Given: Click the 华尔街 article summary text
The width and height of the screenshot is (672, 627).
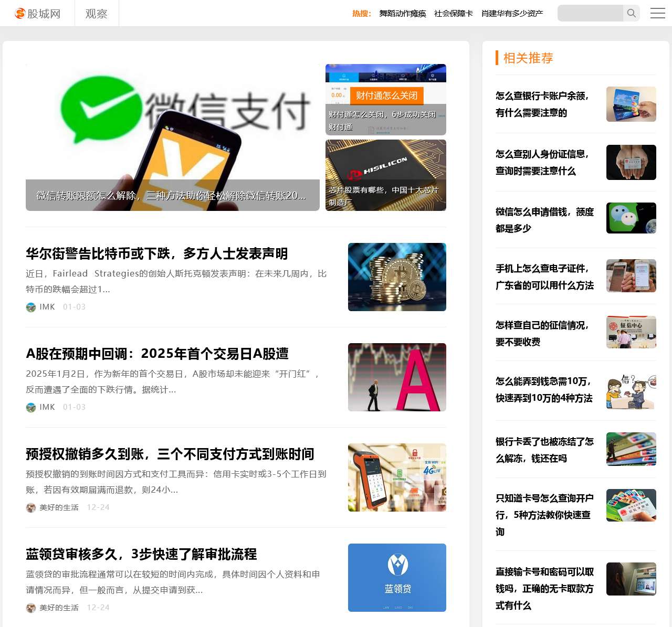Looking at the screenshot, I should coord(176,281).
